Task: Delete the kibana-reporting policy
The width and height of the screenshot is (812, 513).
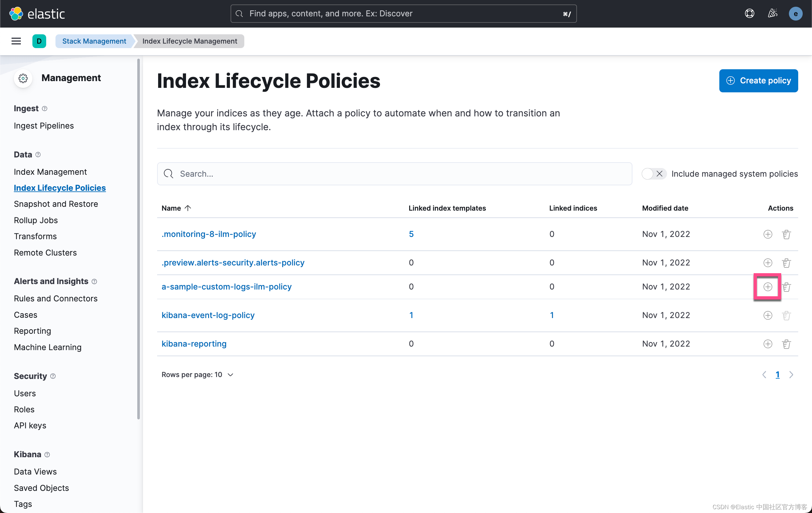Action: point(786,344)
